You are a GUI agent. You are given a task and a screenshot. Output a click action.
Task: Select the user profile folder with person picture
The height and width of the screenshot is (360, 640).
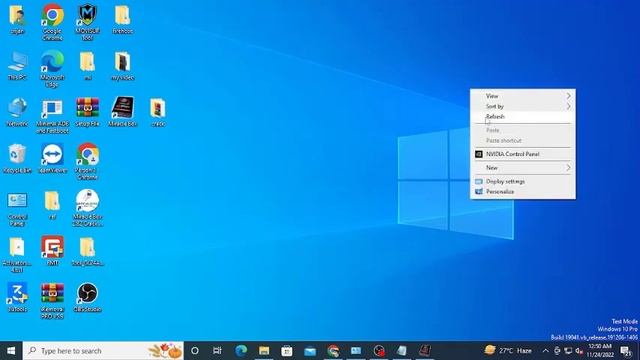pos(17,19)
